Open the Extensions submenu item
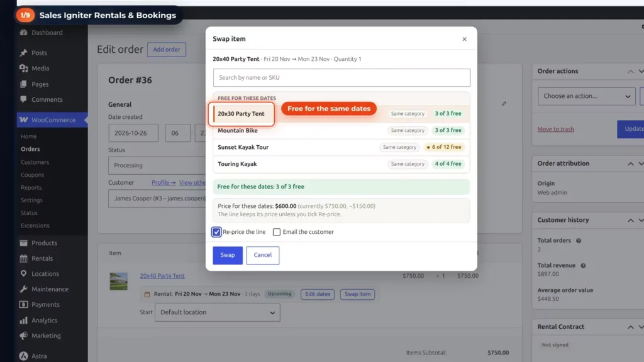644x362 pixels. pyautogui.click(x=35, y=226)
